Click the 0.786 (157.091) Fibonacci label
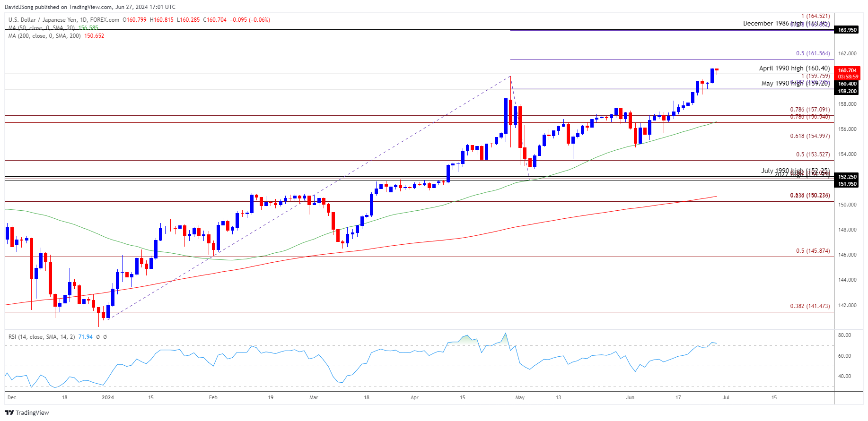The width and height of the screenshot is (868, 421). click(x=810, y=110)
